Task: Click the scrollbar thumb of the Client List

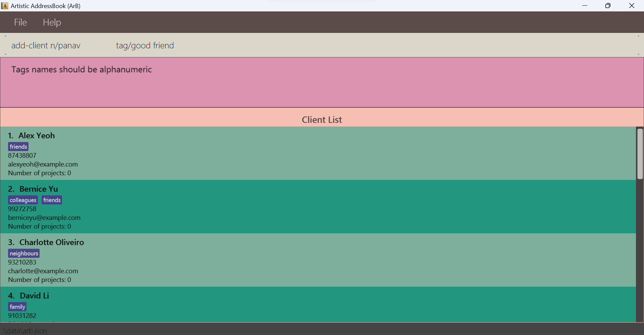Action: (x=640, y=154)
